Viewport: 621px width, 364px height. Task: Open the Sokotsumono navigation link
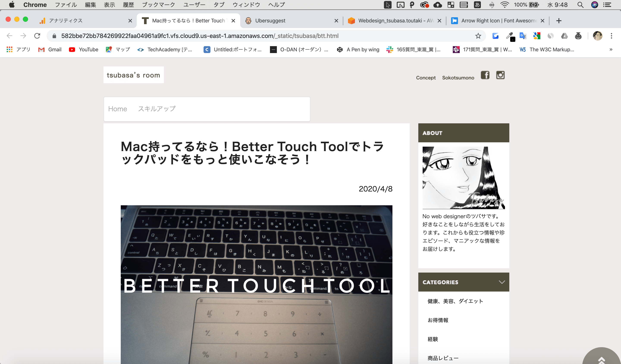click(x=458, y=78)
